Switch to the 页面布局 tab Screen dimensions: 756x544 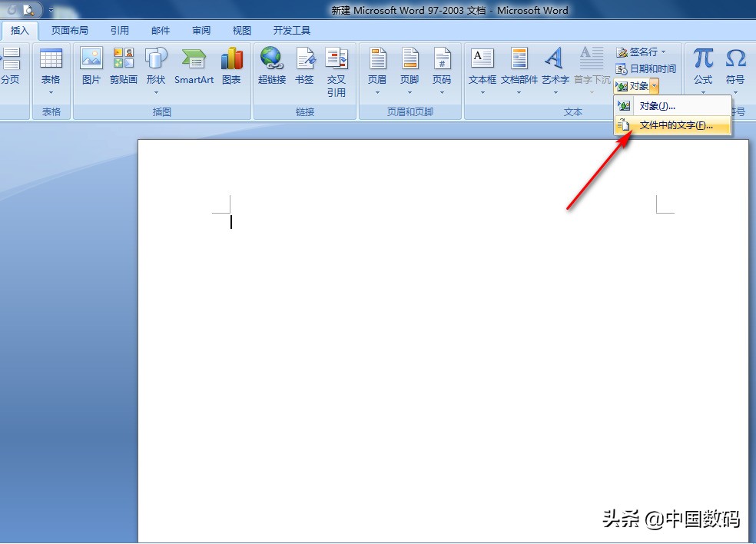point(69,31)
